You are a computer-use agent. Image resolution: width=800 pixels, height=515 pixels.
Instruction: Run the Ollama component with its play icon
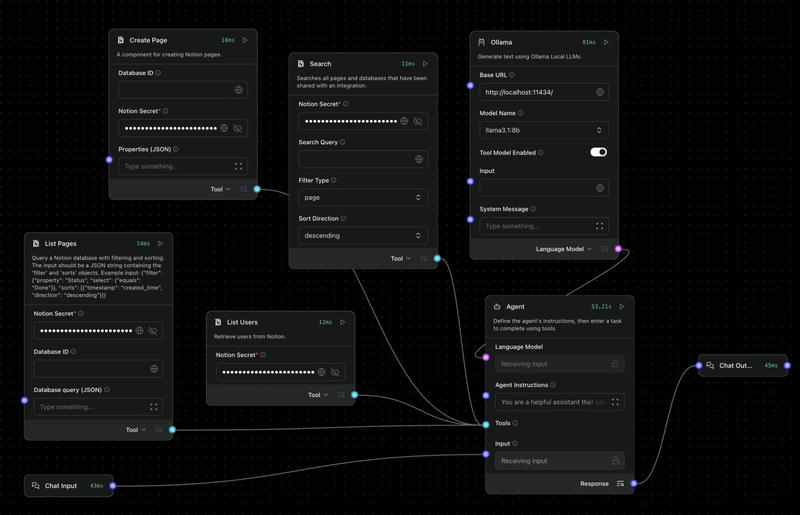tap(606, 42)
